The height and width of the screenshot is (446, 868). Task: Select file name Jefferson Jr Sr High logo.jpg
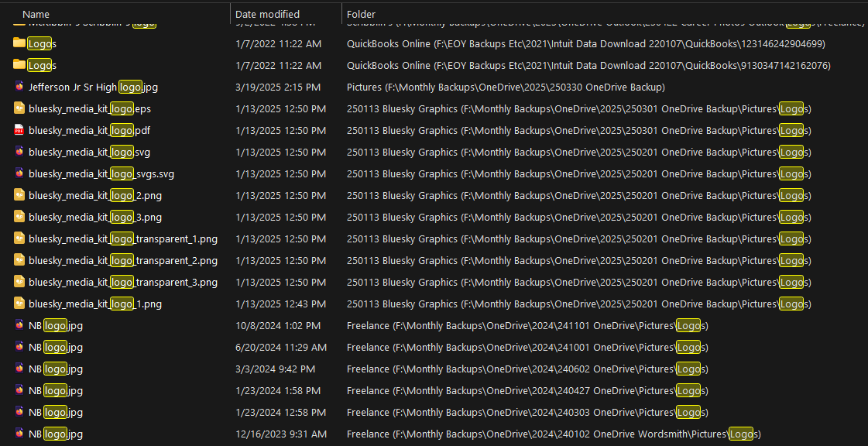(93, 87)
